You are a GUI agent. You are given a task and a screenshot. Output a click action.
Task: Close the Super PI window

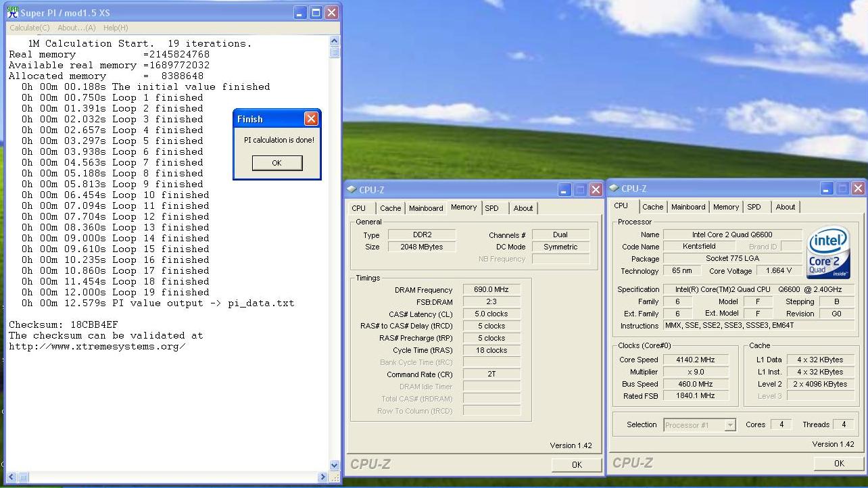point(331,12)
